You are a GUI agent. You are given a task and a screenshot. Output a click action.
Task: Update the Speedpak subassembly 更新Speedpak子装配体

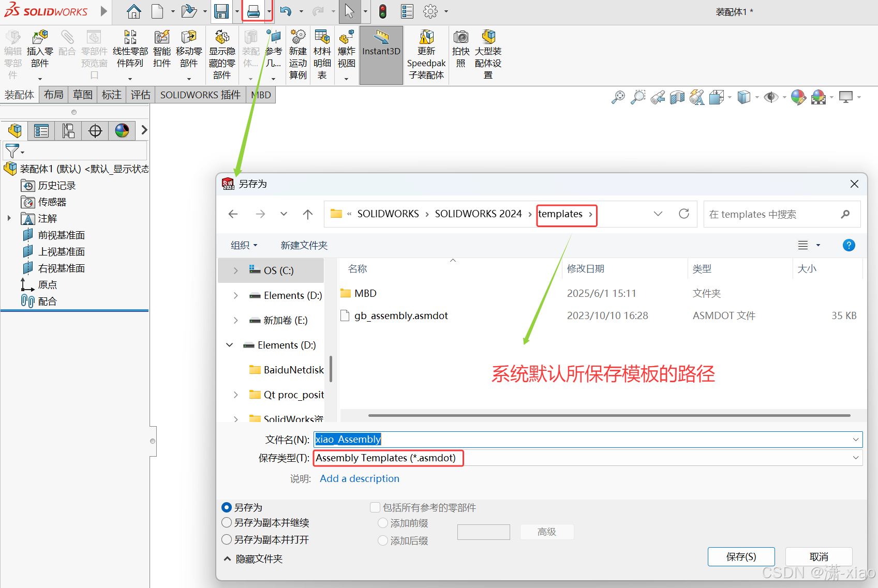pos(426,55)
